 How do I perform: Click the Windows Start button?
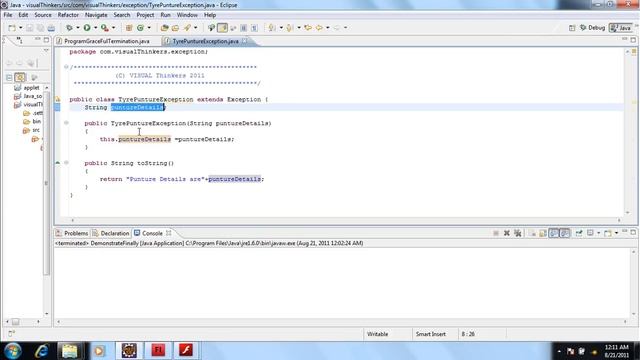pyautogui.click(x=13, y=351)
